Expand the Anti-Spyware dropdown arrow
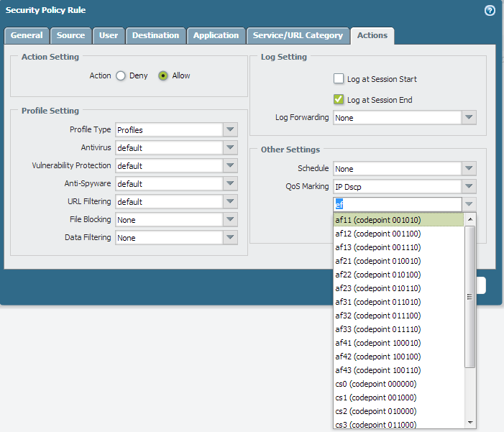 230,184
